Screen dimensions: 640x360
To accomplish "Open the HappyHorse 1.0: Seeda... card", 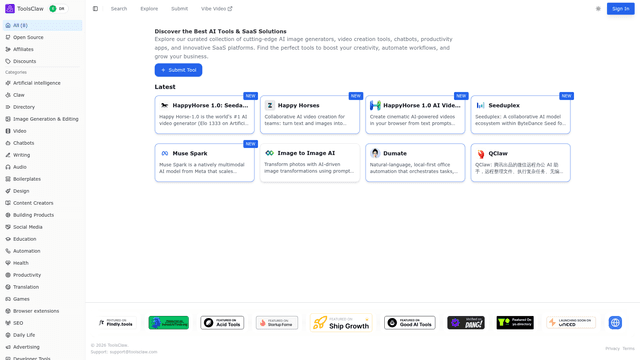I will (x=204, y=115).
